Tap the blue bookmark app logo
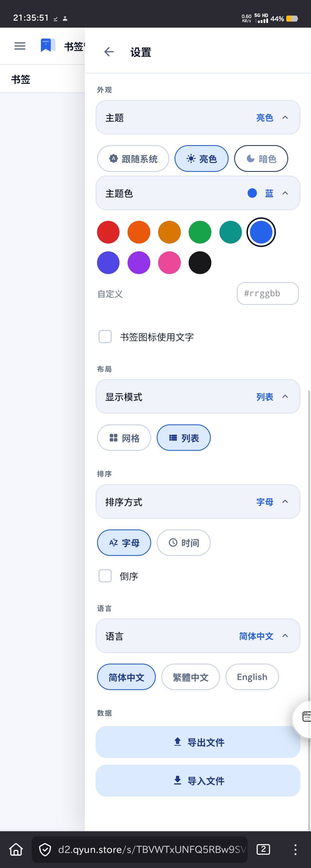311x868 pixels. coord(48,45)
